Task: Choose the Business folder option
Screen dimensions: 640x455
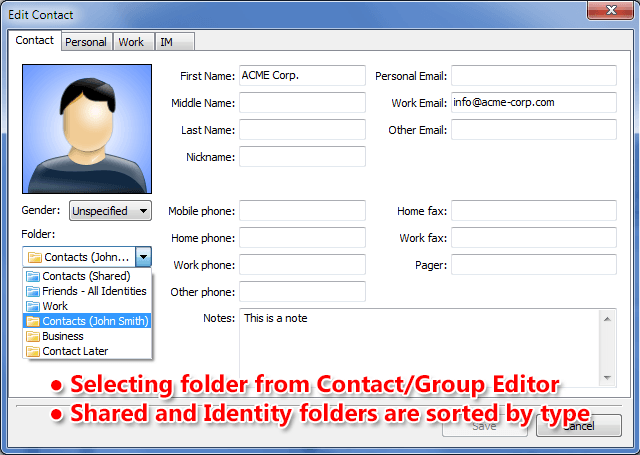Action: [87, 336]
